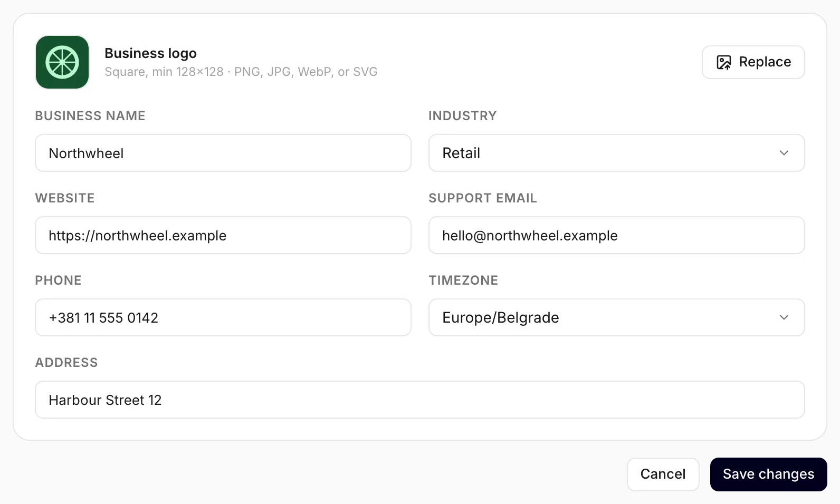Open the Industry dropdown showing Retail
Screen dimensions: 840x504
coord(616,153)
